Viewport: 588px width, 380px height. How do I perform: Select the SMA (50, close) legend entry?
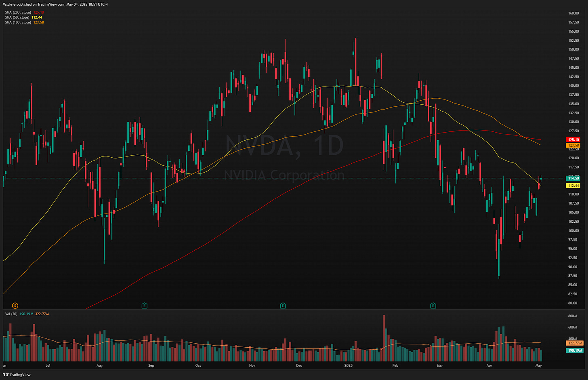24,17
